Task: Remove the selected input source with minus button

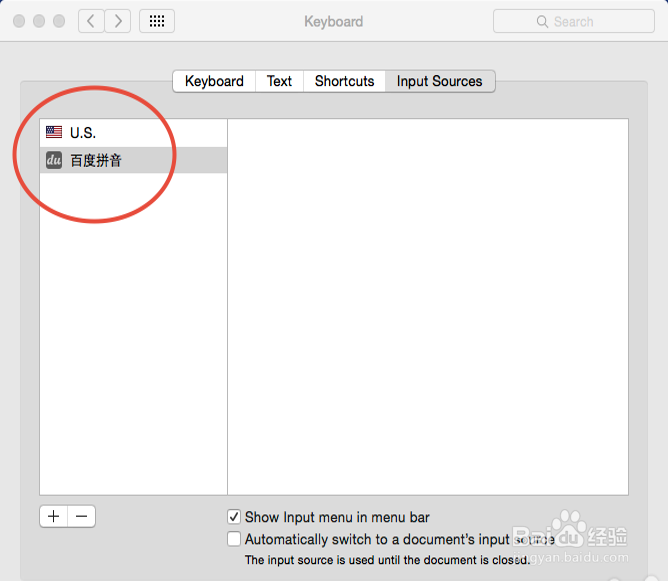Action: [81, 516]
